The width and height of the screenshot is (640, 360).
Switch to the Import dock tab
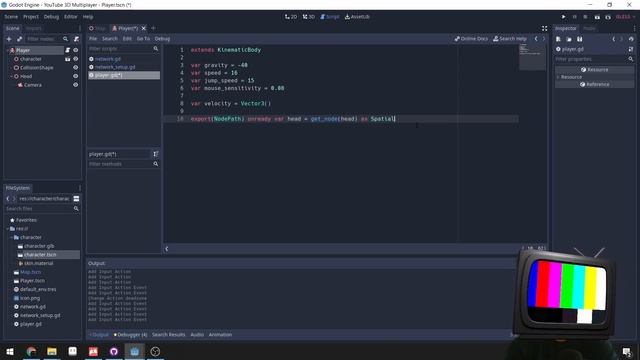tap(33, 28)
